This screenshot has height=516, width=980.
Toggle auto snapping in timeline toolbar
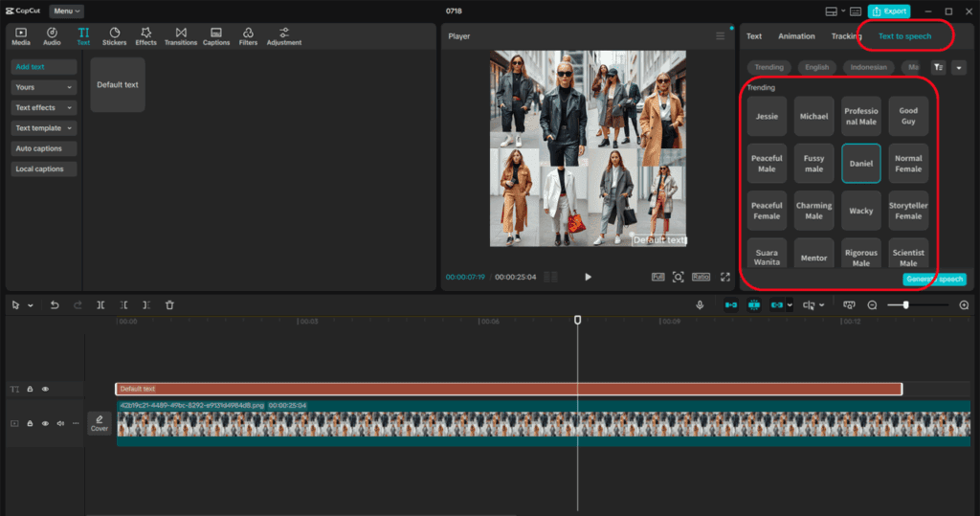tap(754, 305)
